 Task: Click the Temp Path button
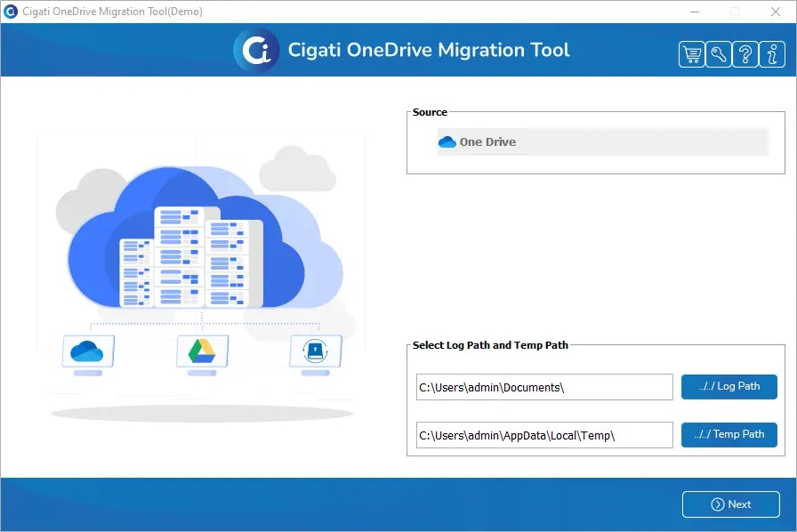coord(729,434)
